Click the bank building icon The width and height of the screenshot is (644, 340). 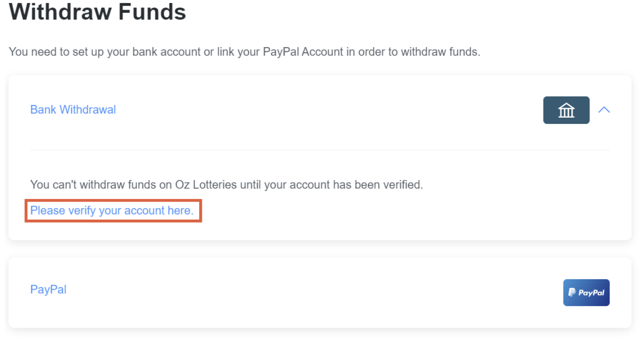566,110
